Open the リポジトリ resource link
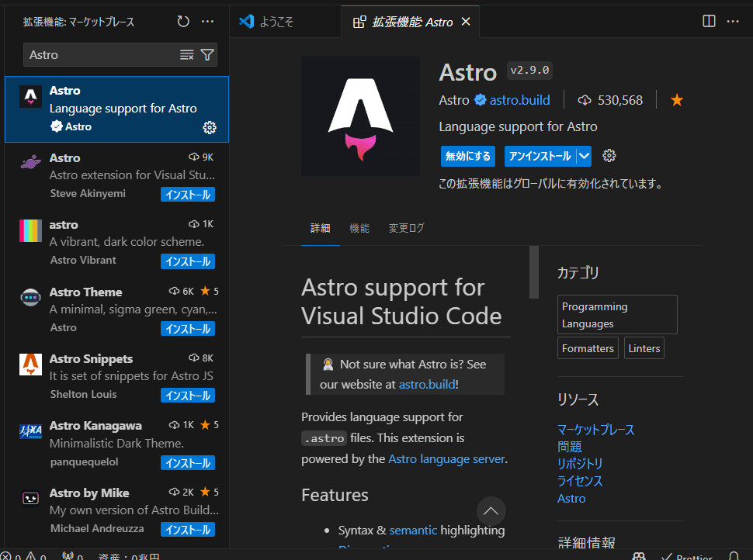The image size is (753, 560). [580, 464]
